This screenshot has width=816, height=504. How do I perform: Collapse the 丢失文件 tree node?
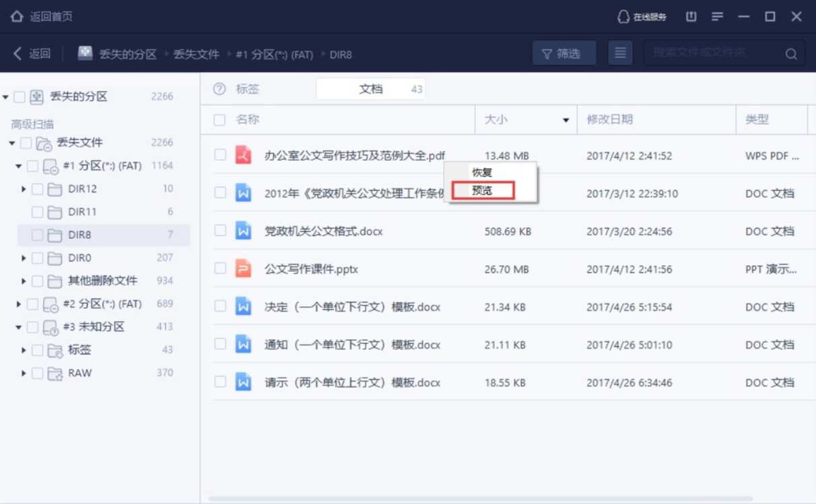click(x=12, y=143)
